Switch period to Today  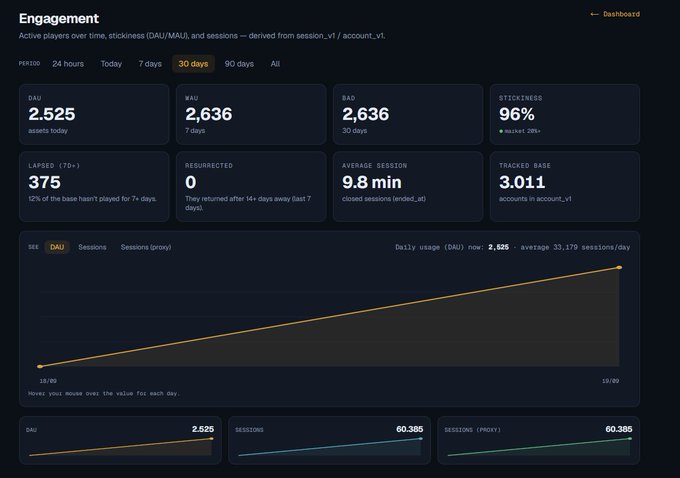(x=111, y=64)
